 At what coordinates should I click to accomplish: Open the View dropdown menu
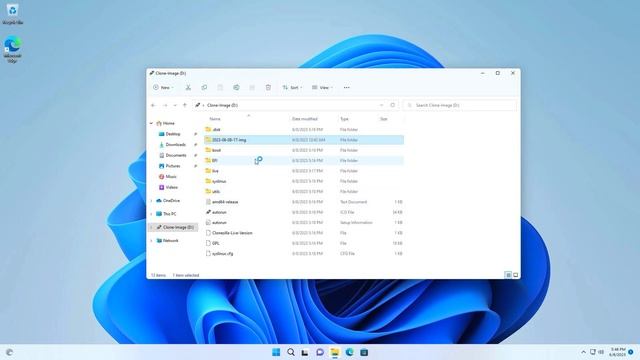[x=322, y=87]
